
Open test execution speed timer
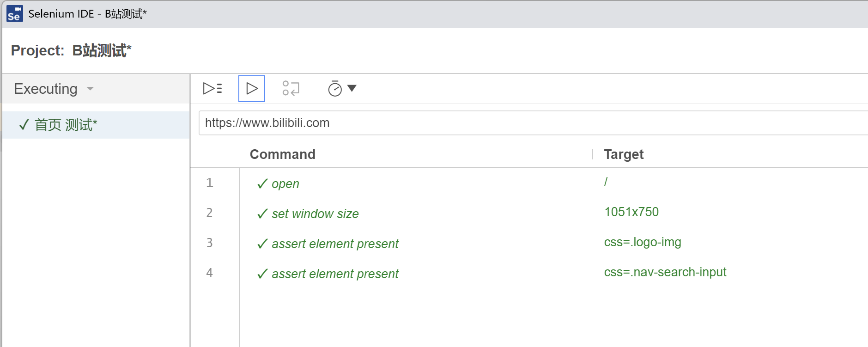(335, 88)
